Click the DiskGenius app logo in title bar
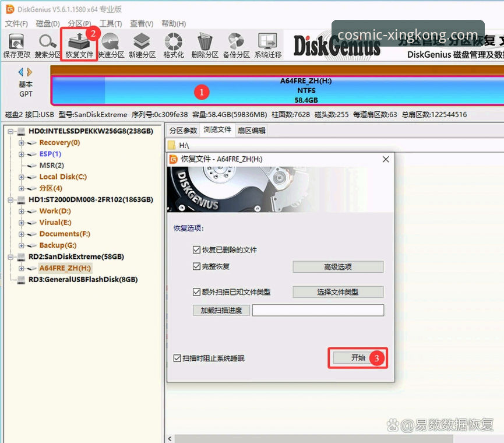 pos(10,9)
